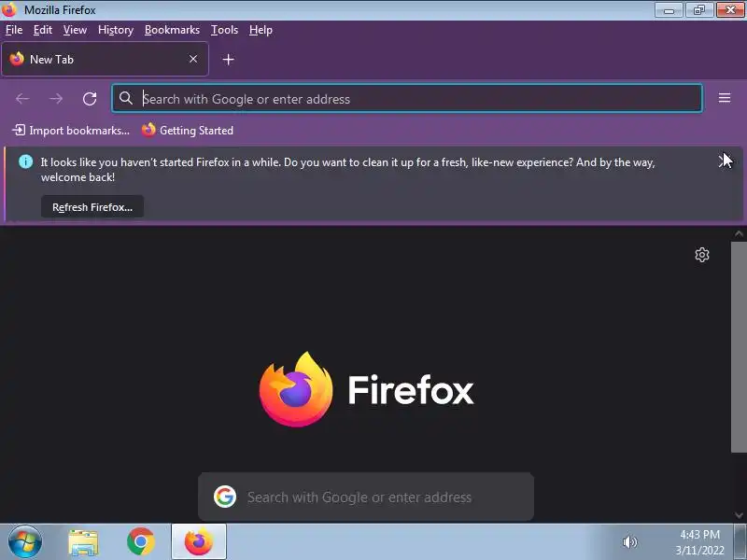Reload the page with the refresh icon
747x560 pixels.
(90, 99)
